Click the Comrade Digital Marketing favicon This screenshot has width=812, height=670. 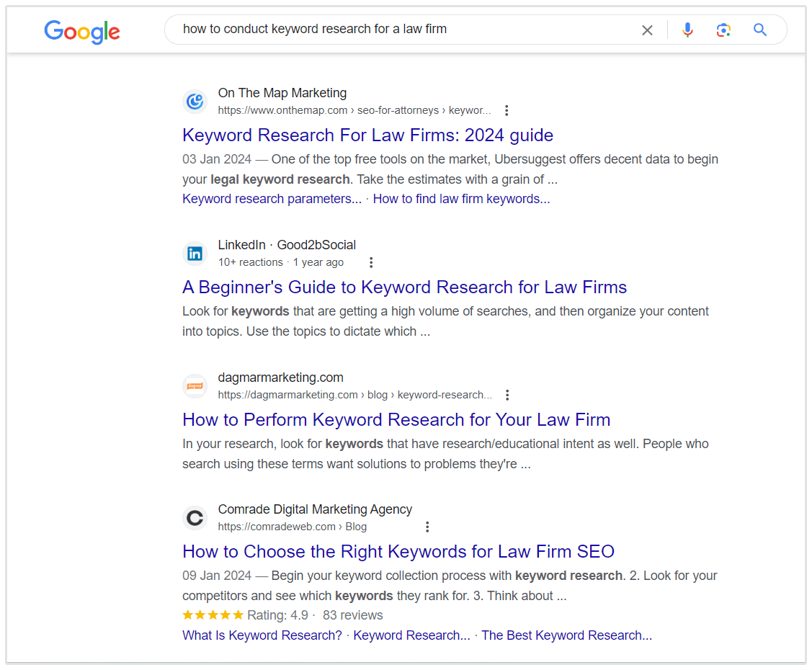point(195,518)
